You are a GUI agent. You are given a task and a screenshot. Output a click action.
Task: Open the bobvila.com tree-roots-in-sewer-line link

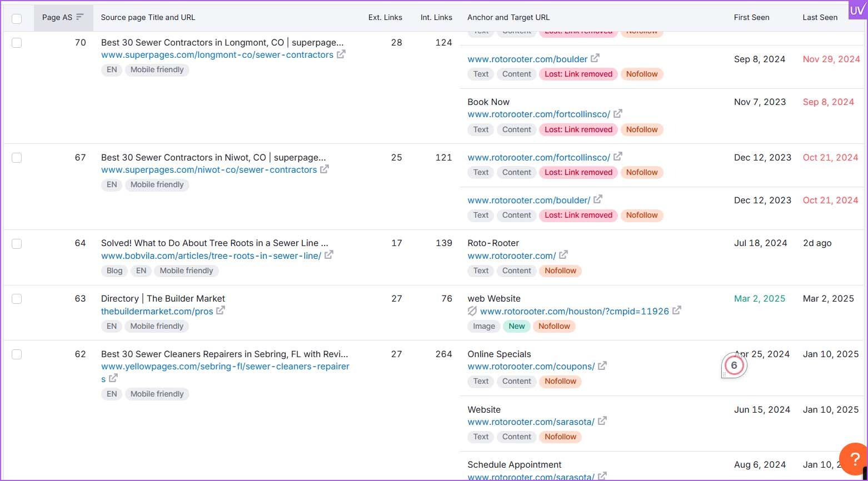coord(211,255)
